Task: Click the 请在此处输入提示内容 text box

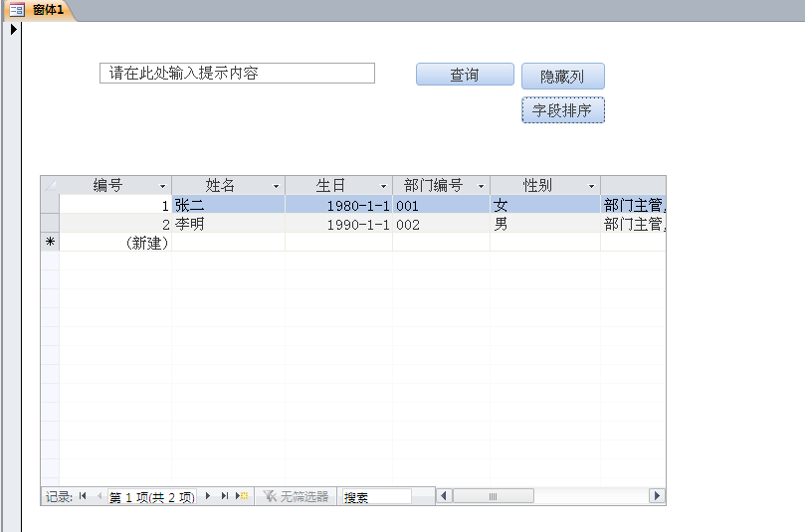Action: [237, 73]
